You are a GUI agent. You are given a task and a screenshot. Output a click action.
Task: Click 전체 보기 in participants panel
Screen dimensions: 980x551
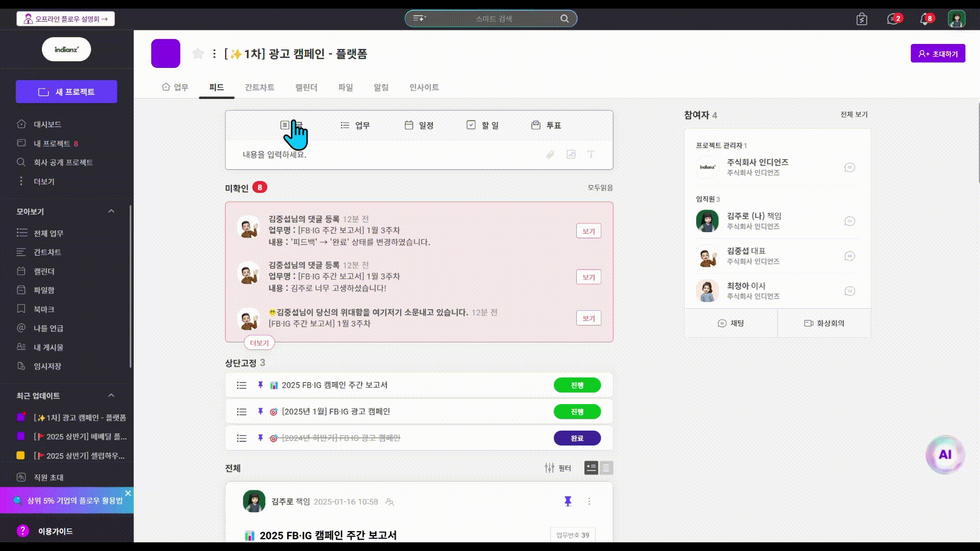[854, 114]
